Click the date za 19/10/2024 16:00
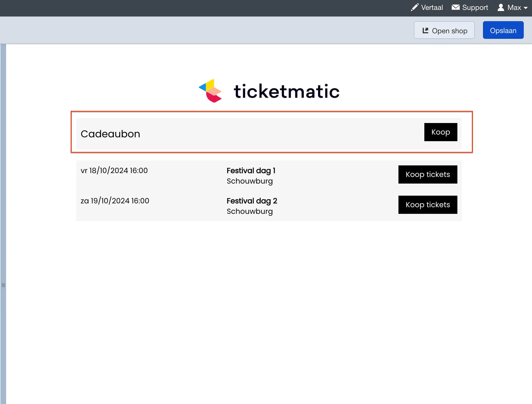The height and width of the screenshot is (404, 532). [115, 201]
